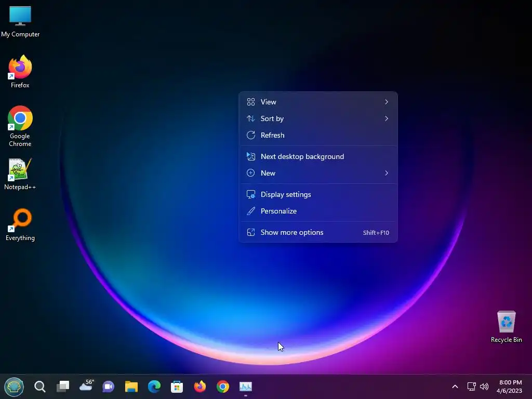This screenshot has width=532, height=399.
Task: Open the My Computer desktop icon
Action: 20,22
